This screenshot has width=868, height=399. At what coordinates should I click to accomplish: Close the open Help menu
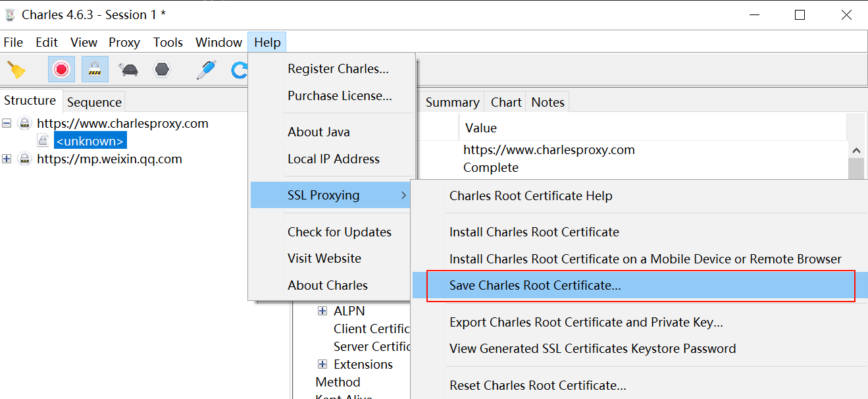267,42
